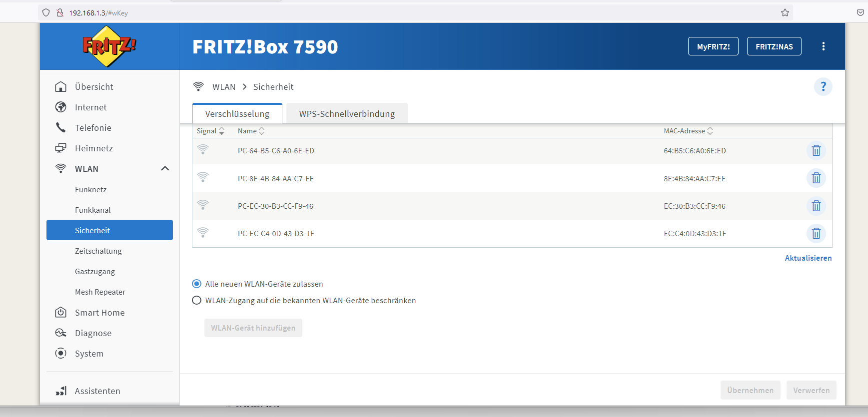Click the Heimnetz network icon
This screenshot has height=417, width=868.
60,148
